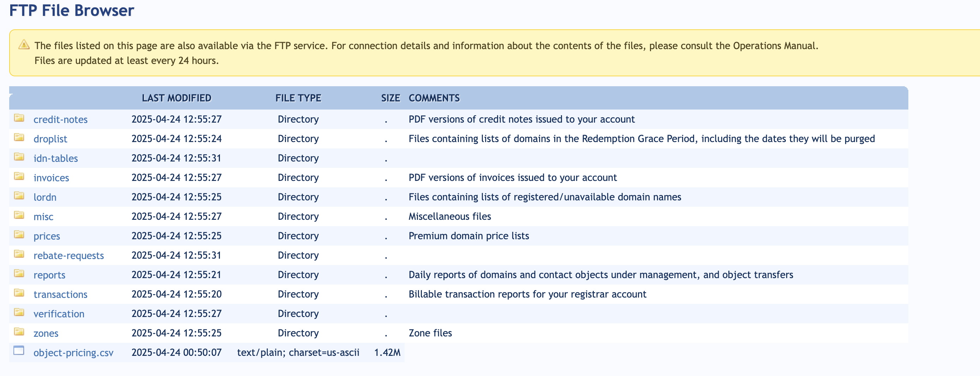This screenshot has height=376, width=980.
Task: Open the verification directory link
Action: click(59, 314)
